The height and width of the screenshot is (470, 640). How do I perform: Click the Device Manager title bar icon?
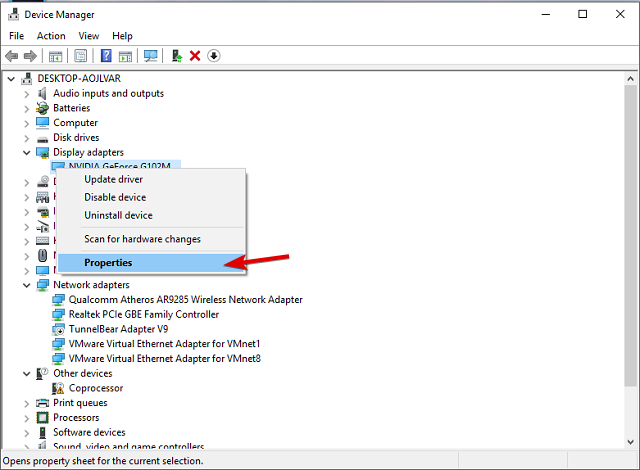pyautogui.click(x=13, y=15)
